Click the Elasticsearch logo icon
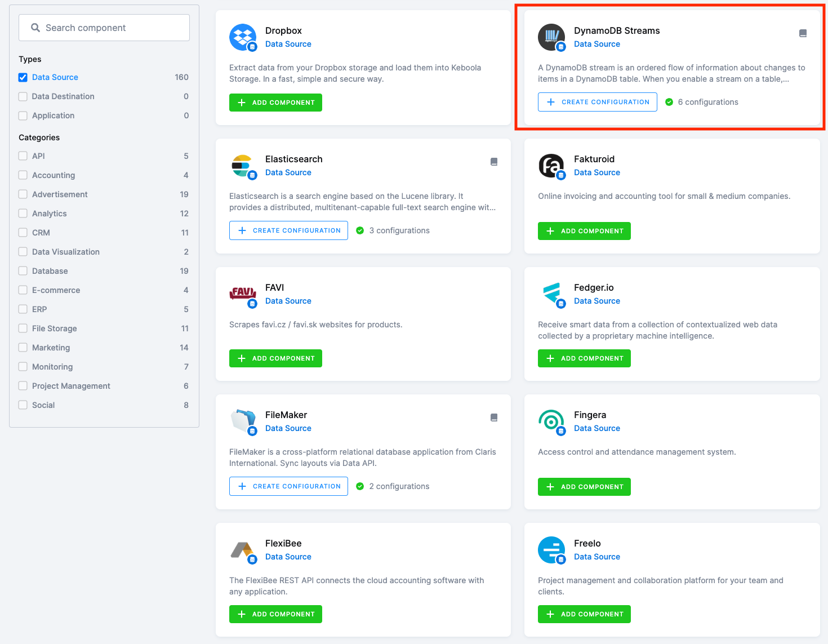This screenshot has width=828, height=644. pos(243,166)
